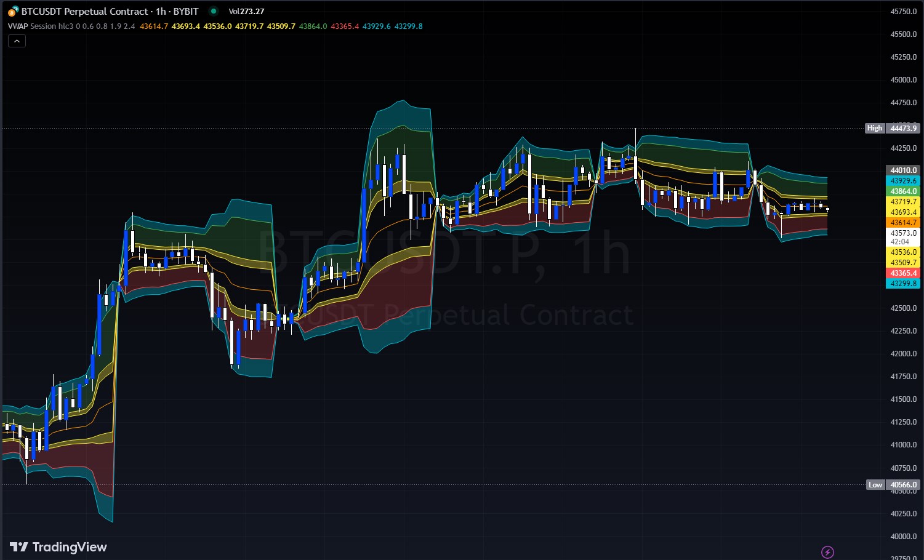
Task: Click legend value 43719.7 in yellow
Action: 249,26
